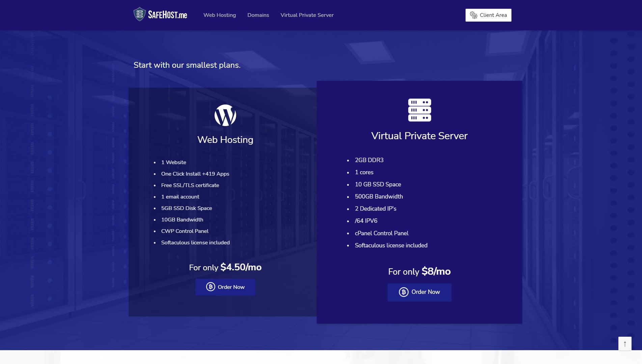Click the "cPanel Control Panel" feature line
The width and height of the screenshot is (642, 364).
[x=381, y=233]
